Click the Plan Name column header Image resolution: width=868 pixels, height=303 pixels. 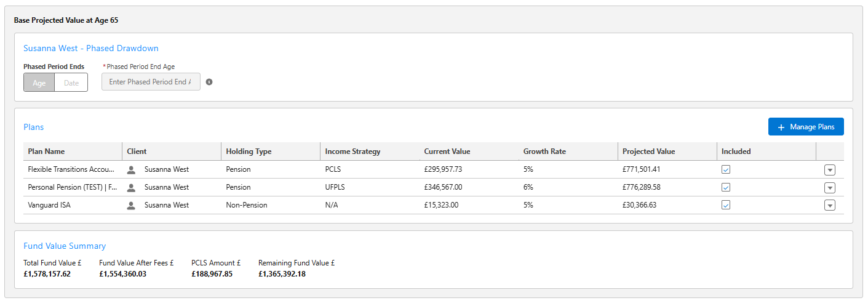tap(47, 151)
